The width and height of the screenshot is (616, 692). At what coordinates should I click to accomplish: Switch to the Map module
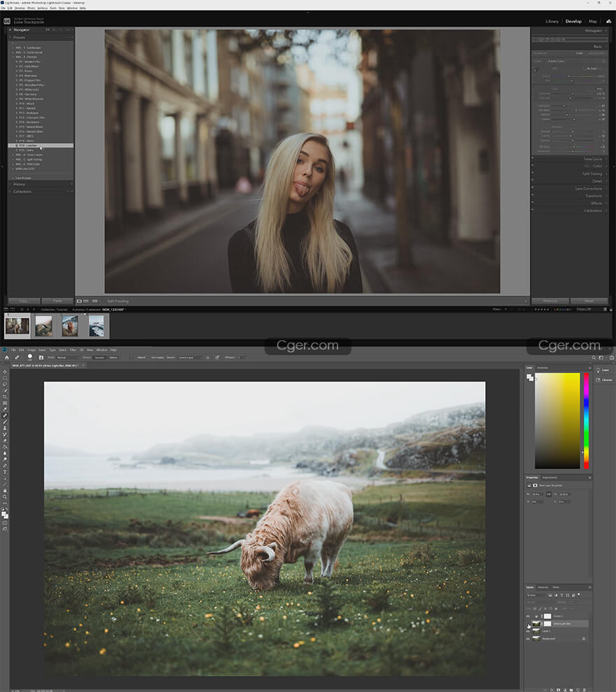(593, 21)
